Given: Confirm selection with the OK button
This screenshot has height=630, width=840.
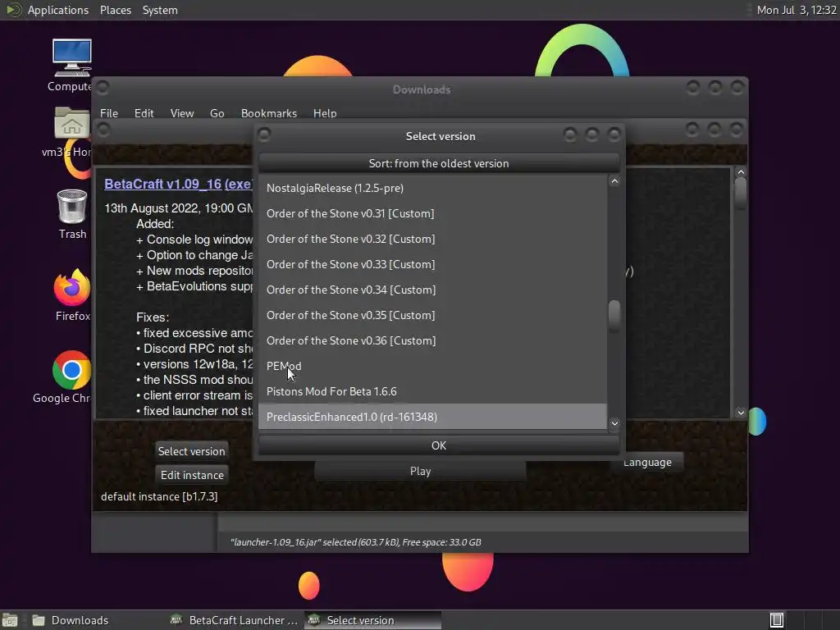Looking at the screenshot, I should [438, 445].
